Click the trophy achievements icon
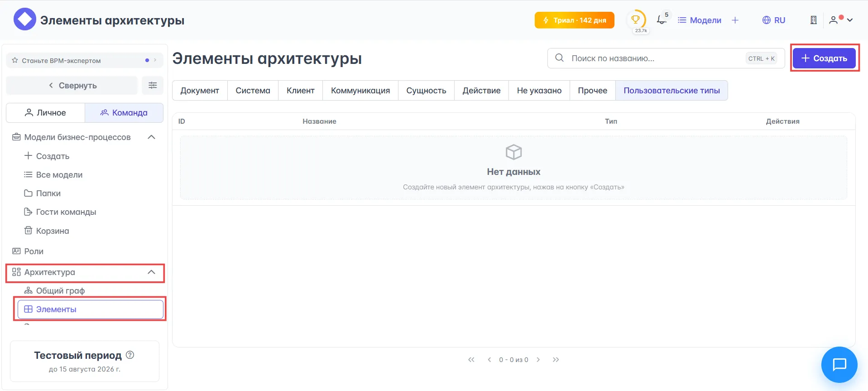 click(x=636, y=19)
